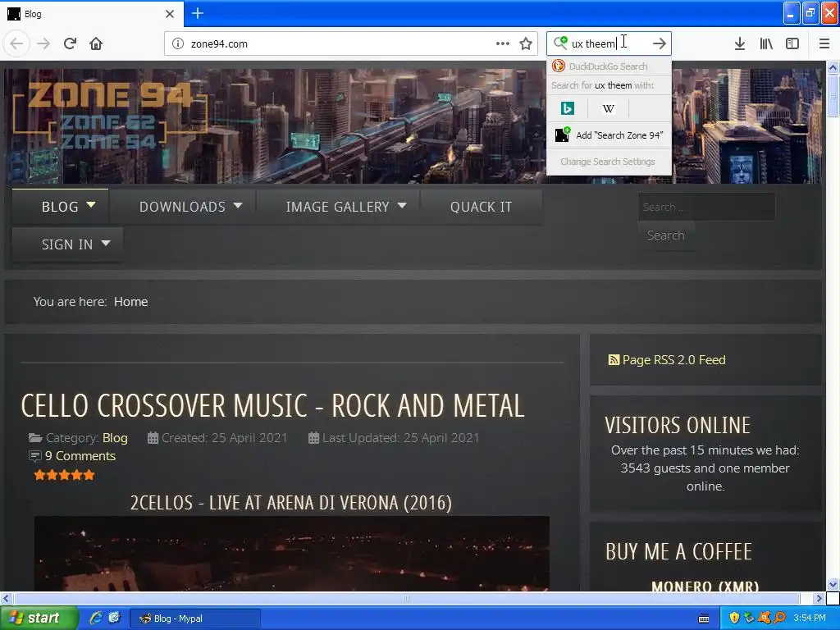Open the on-screen keyboard tray icon
This screenshot has width=840, height=630.
(x=704, y=619)
